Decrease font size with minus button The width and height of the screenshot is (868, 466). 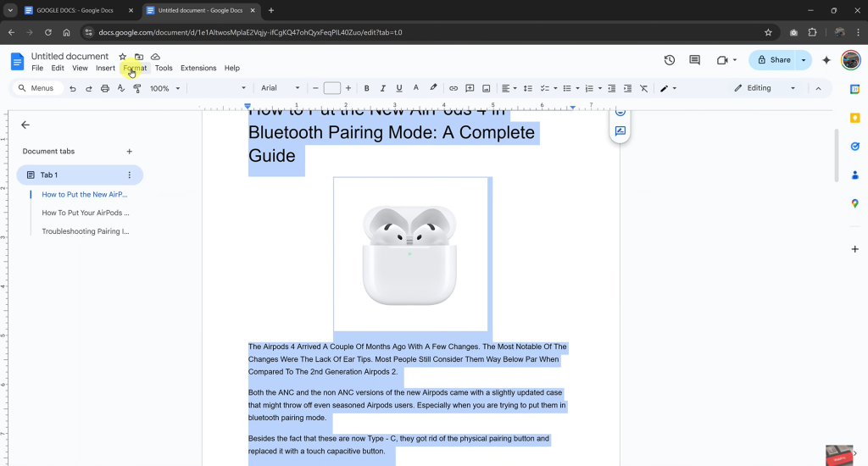[x=315, y=89]
